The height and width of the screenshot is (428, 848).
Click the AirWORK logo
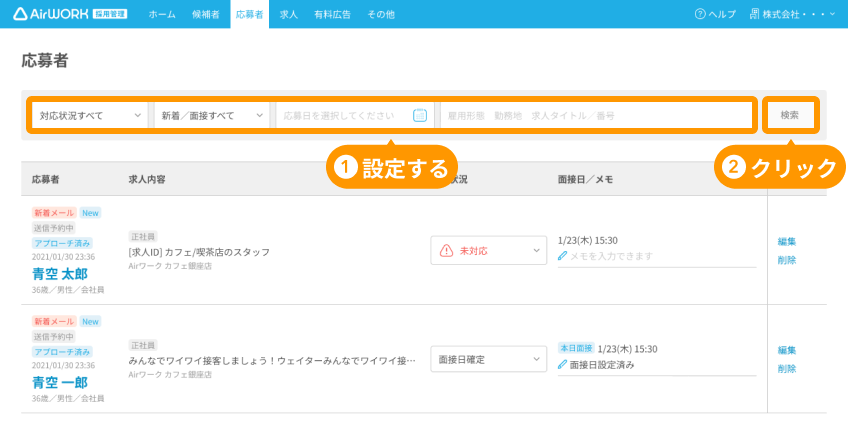coord(70,14)
